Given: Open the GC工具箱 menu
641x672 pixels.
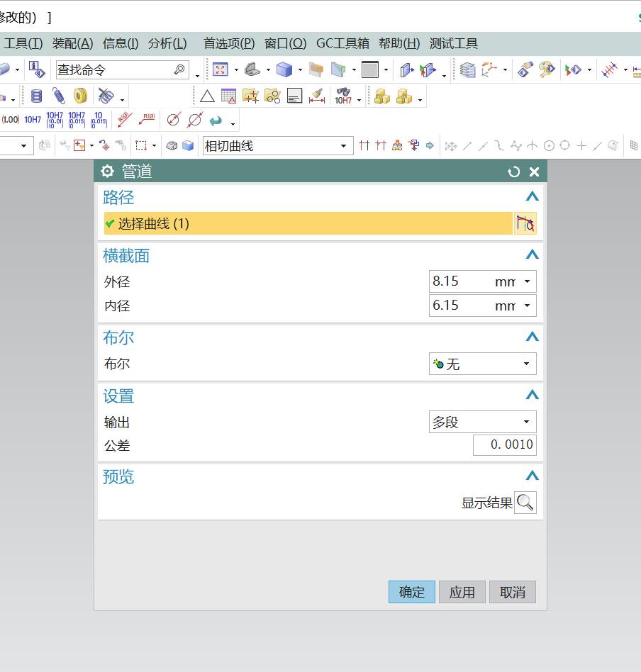Looking at the screenshot, I should point(342,43).
